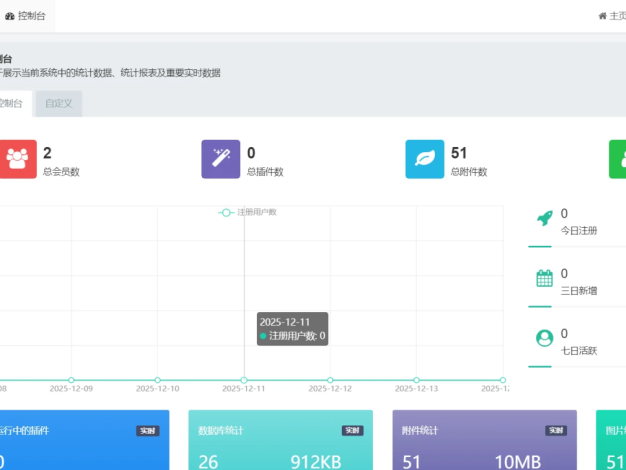626x470 pixels.
Task: Open the 数据库统计 teal card
Action: coord(281,440)
